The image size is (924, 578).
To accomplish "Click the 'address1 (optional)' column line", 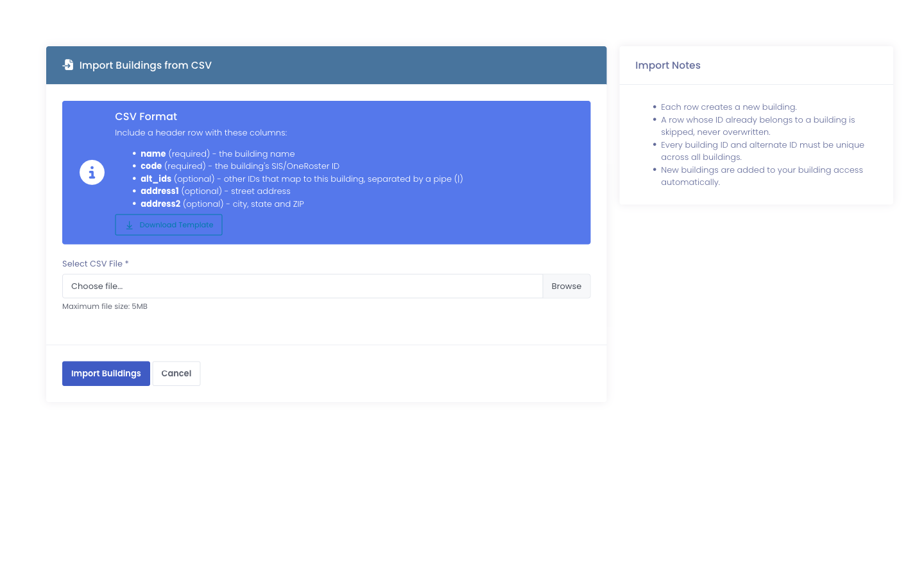I will (x=216, y=191).
